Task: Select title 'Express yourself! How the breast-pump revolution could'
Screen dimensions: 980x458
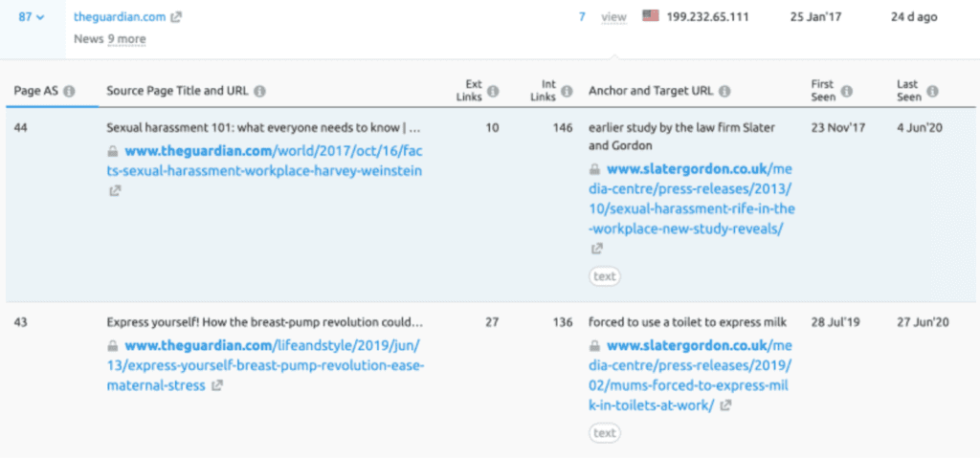Action: coord(265,322)
